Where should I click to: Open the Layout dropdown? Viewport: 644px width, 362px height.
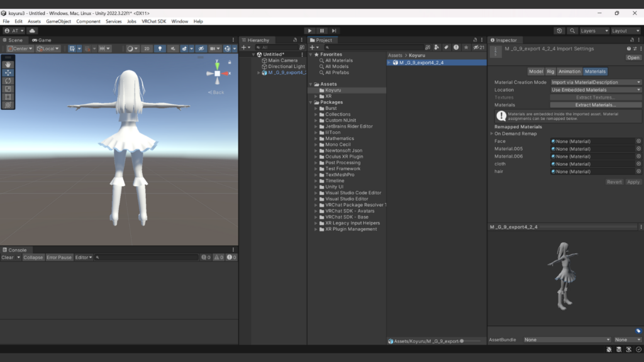pyautogui.click(x=626, y=31)
